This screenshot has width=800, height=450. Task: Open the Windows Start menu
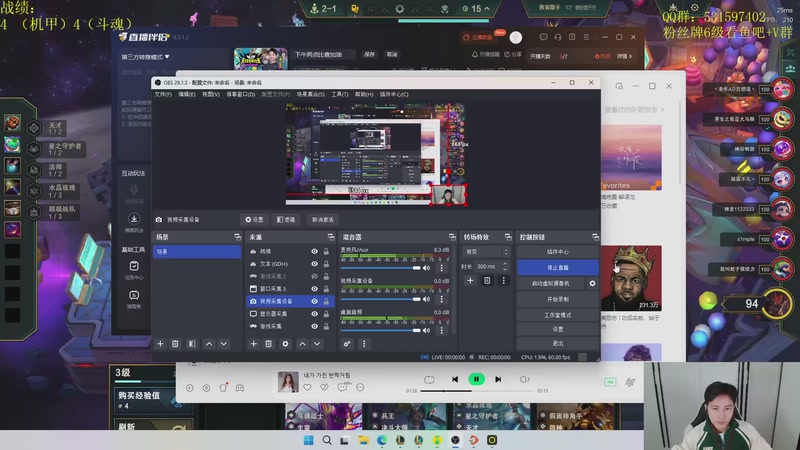pyautogui.click(x=309, y=440)
